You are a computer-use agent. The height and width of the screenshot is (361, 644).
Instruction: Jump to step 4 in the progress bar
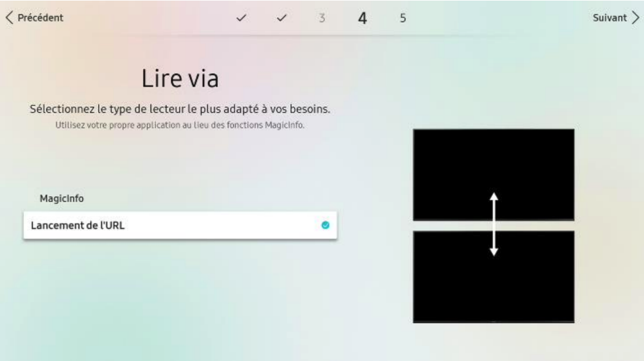click(x=362, y=18)
